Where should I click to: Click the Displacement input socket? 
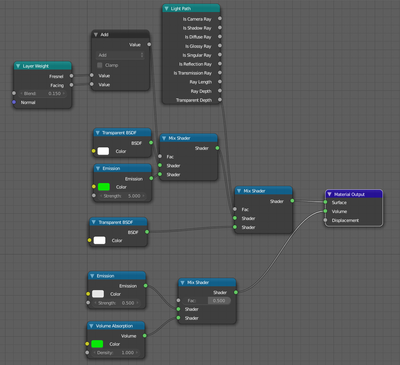(325, 220)
